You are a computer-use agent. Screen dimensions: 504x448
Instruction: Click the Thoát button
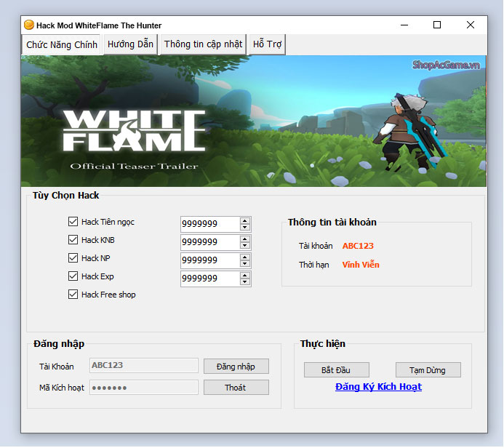[x=236, y=388]
